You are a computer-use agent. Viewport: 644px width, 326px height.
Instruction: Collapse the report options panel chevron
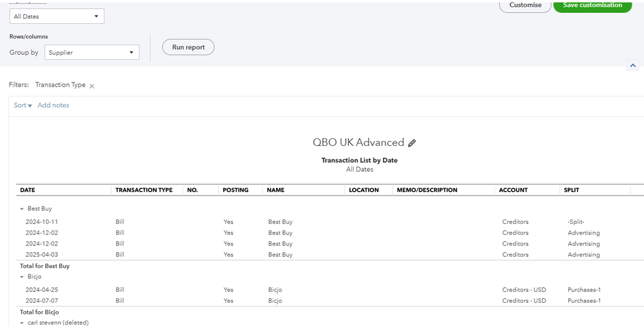(x=632, y=66)
